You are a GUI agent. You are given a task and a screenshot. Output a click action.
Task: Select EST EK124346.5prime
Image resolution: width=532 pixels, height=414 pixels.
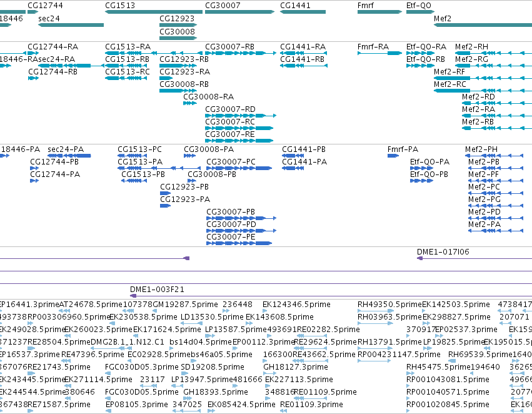[x=296, y=305]
